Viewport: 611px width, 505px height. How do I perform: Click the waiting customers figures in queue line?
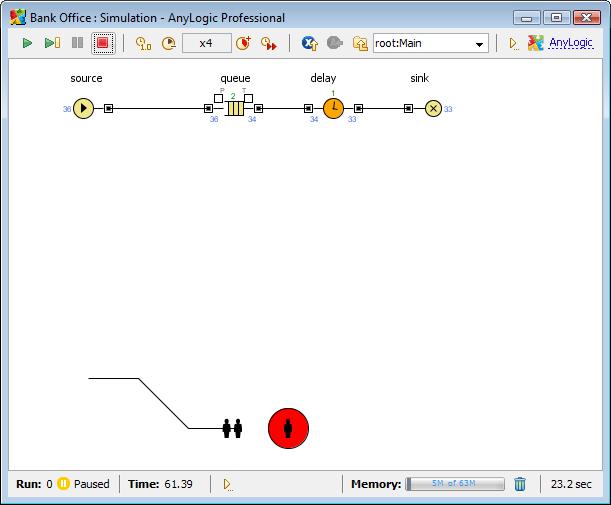tap(232, 428)
